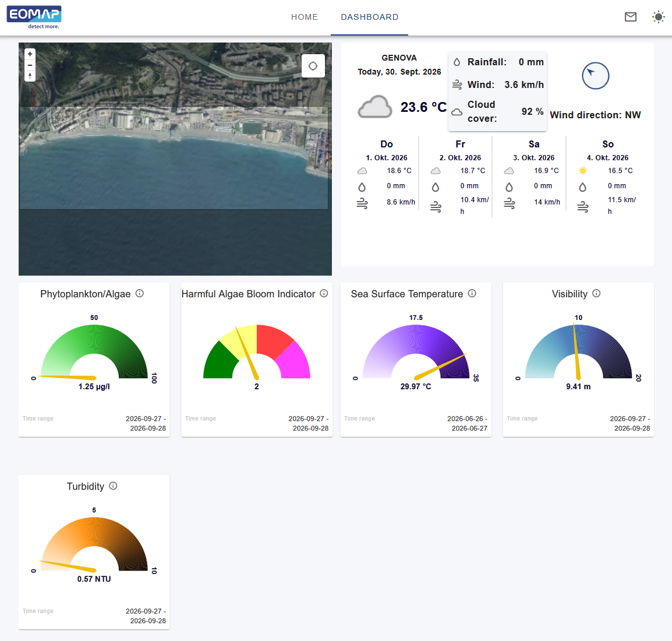Viewport: 672px width, 641px height.
Task: Click the Turbidity orange gauge
Action: coord(94,544)
